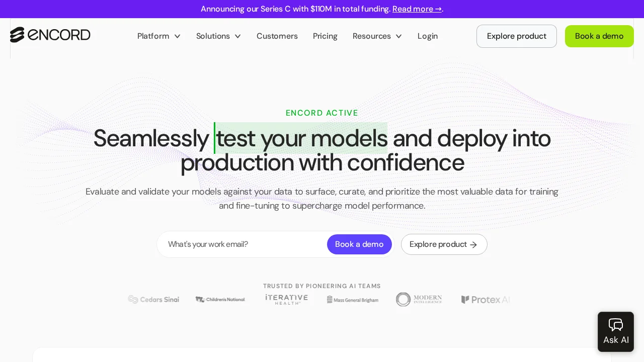
Task: Click the Mass General Brigham logo
Action: click(x=353, y=299)
